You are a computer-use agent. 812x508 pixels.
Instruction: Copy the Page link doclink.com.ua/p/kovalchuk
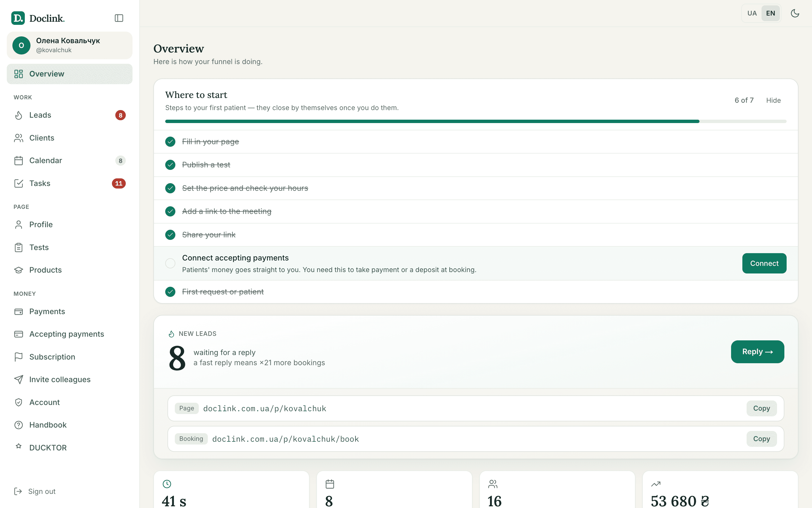coord(761,408)
